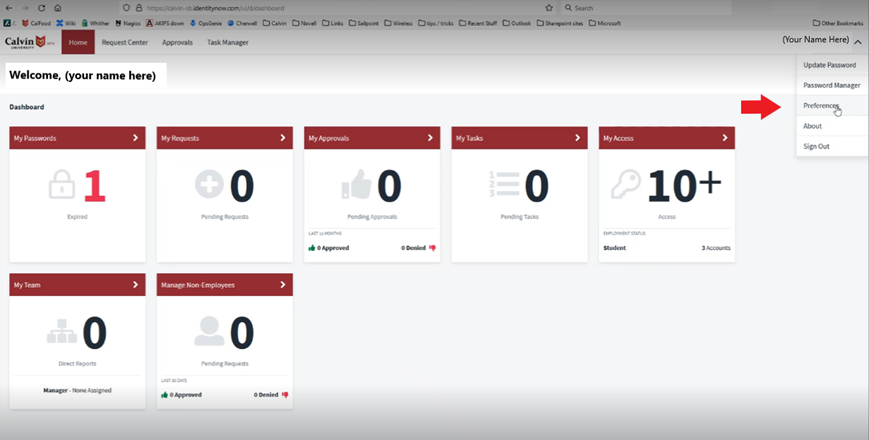Click the thumbs-up icon in My Approvals
This screenshot has height=440, width=869.
click(x=356, y=186)
